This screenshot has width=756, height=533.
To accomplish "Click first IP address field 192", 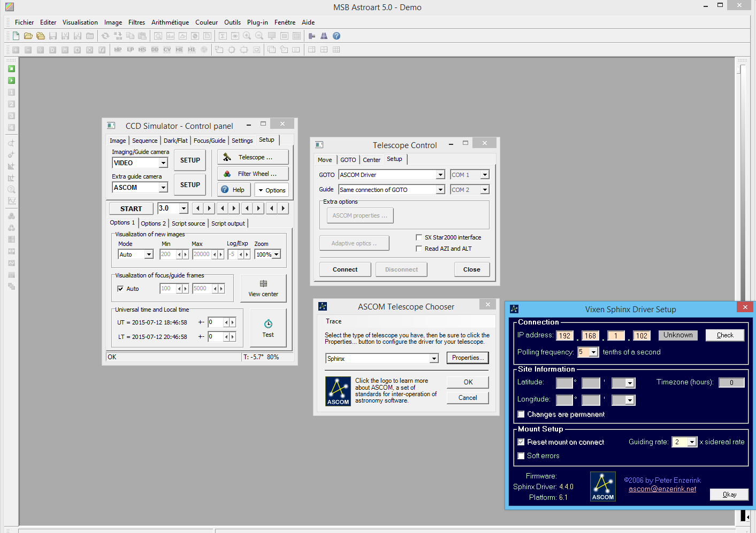I will coord(564,336).
